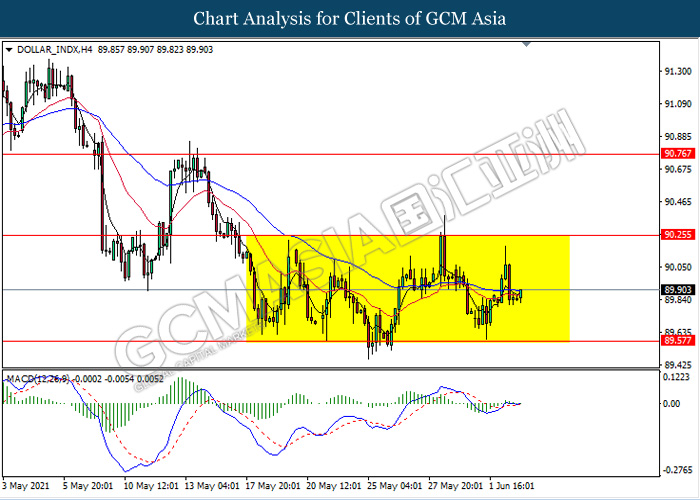
Task: Click the 0.1223 MACD scale value
Action: (678, 377)
